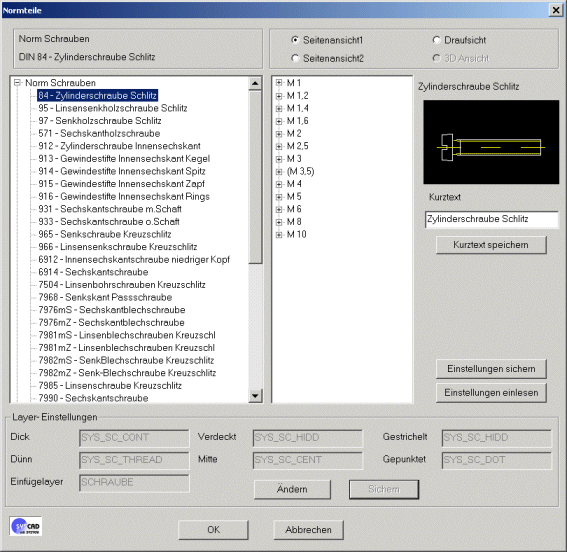Expand the M 10 size node

point(279,234)
